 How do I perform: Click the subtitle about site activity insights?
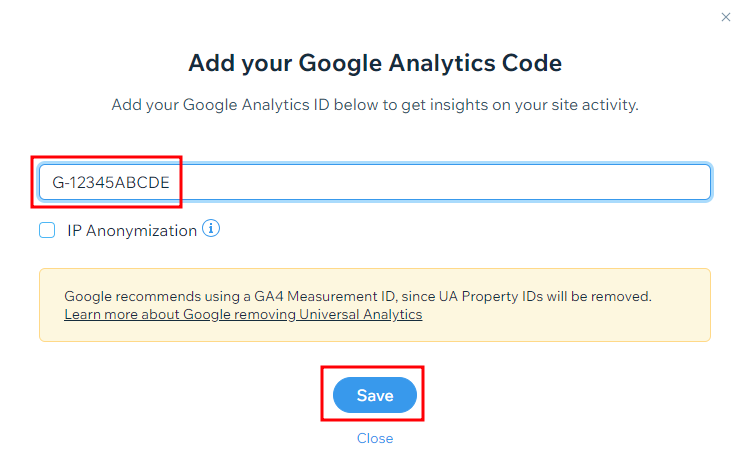375,105
